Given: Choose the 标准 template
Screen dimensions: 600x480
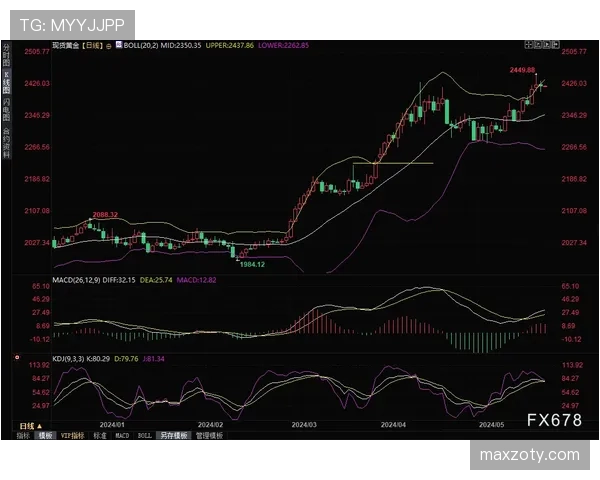Looking at the screenshot, I should pyautogui.click(x=100, y=436).
